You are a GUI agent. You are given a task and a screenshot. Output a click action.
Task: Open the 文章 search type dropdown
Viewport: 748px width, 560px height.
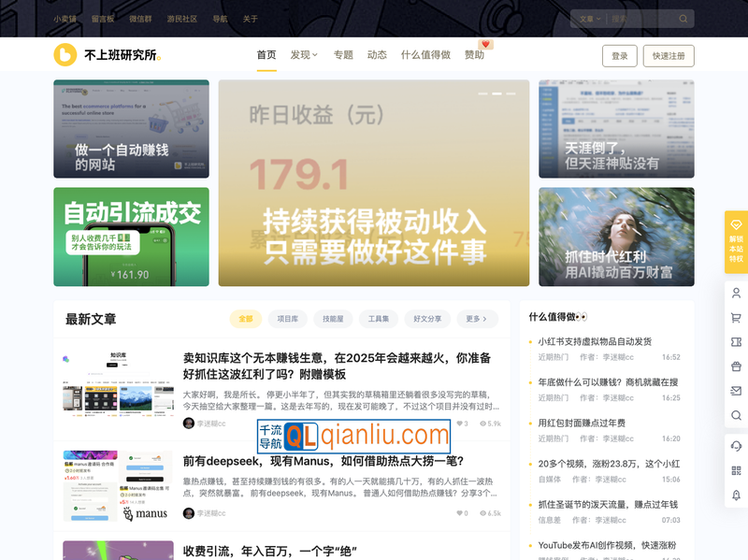589,18
